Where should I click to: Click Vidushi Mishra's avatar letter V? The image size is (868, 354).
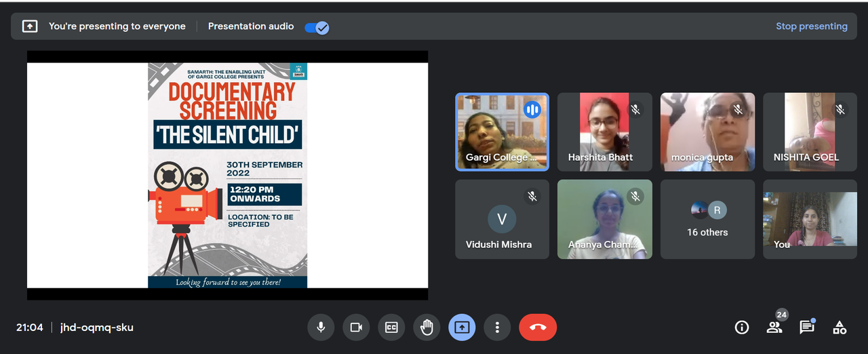point(502,219)
